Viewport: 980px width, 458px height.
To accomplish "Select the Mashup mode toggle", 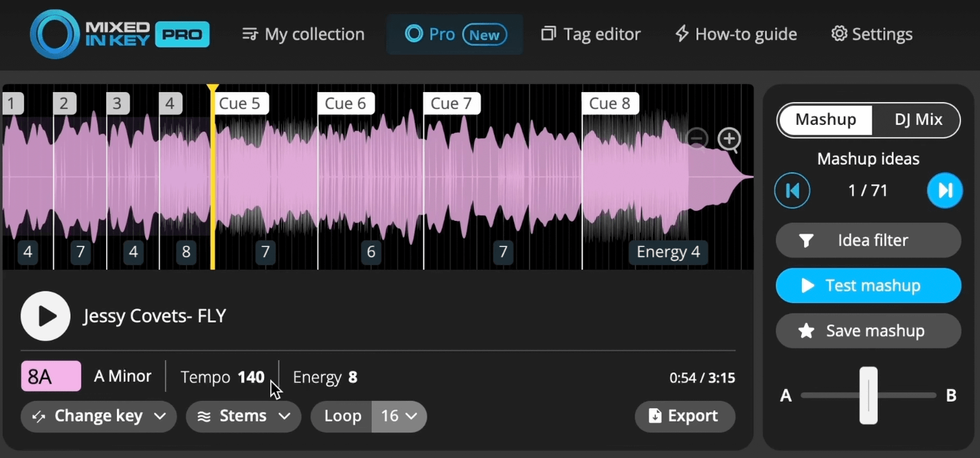I will click(x=825, y=120).
